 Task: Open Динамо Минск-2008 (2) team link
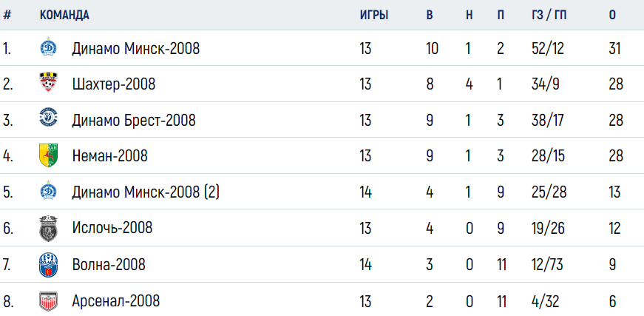pos(146,192)
